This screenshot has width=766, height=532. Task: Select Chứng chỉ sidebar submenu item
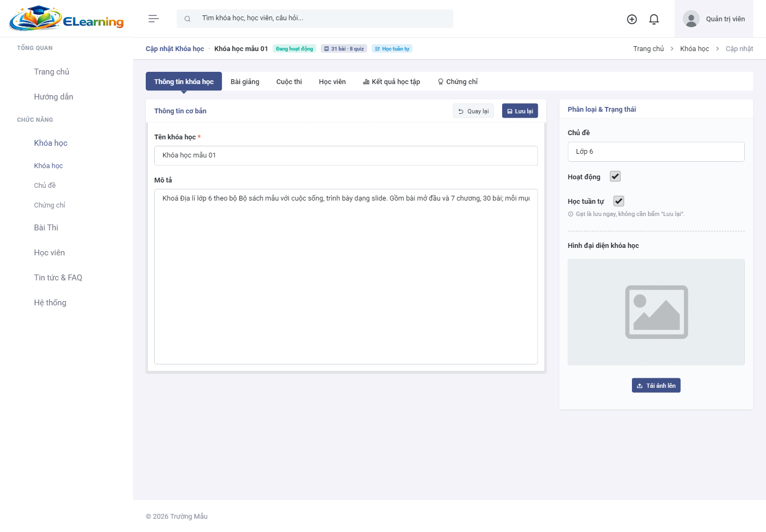tap(49, 205)
